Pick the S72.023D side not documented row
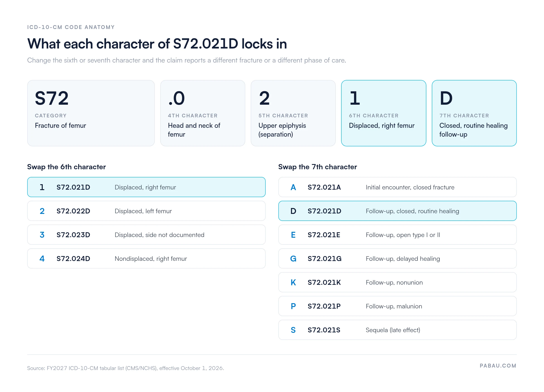The width and height of the screenshot is (544, 392). 146,235
